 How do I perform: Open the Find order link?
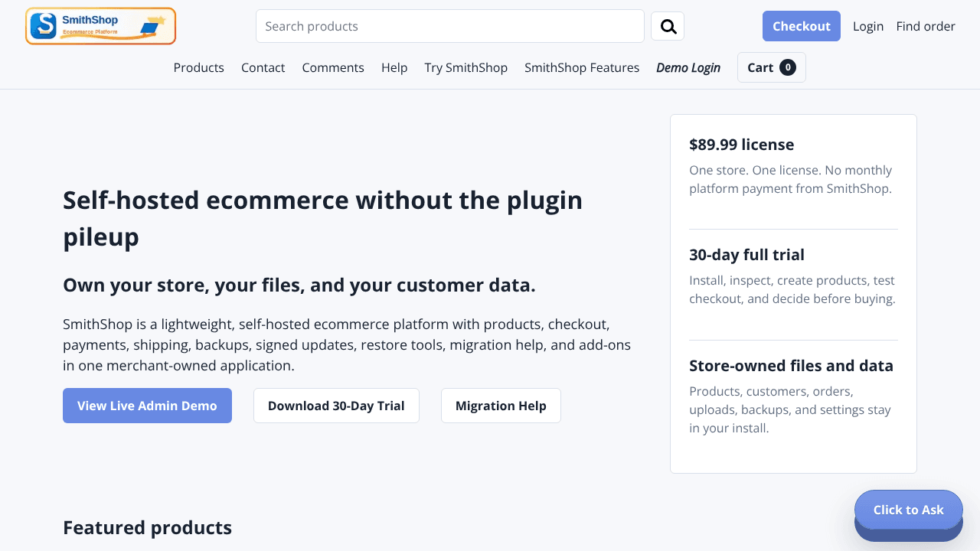point(926,26)
